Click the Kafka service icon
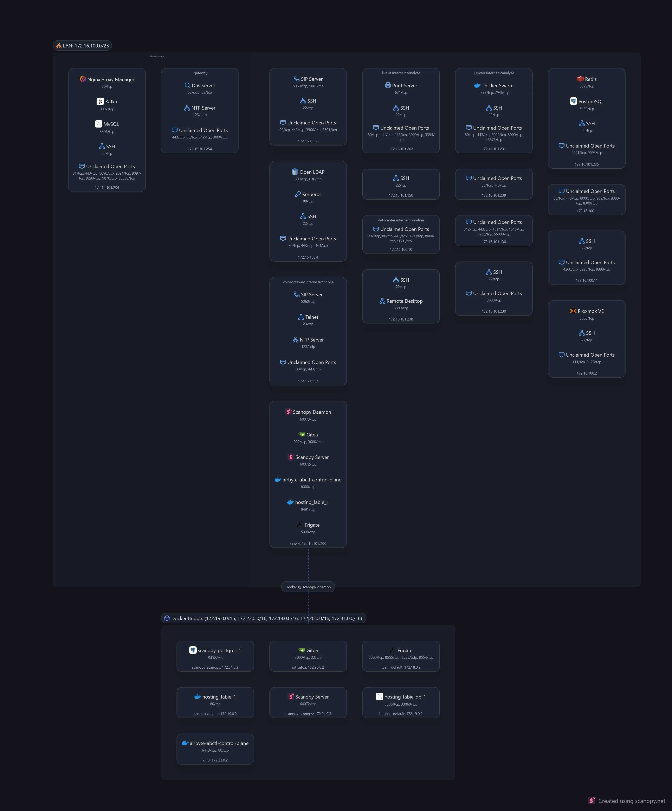Viewport: 672px width, 811px height. pos(100,101)
